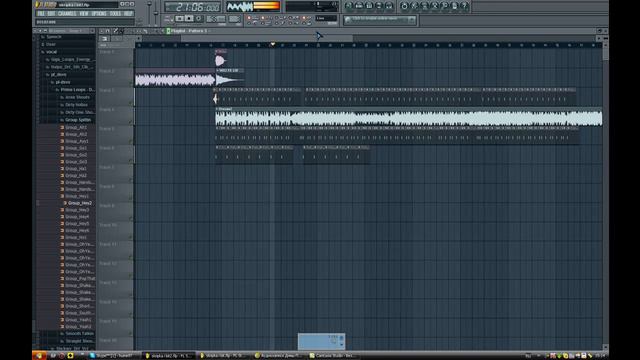Mute Track 4 with its green switch
Screen dimensions: 640x360
click(x=131, y=122)
